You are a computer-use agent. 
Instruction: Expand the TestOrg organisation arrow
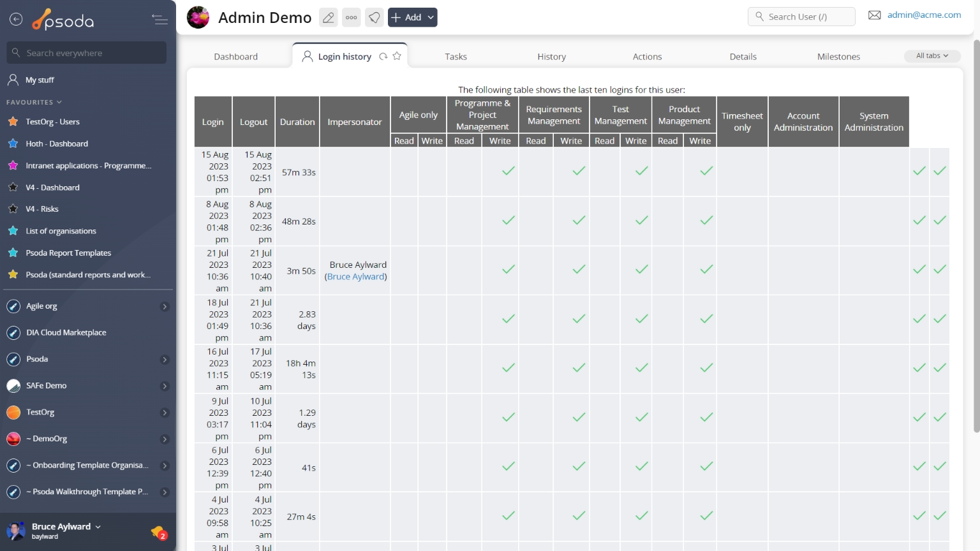[165, 413]
